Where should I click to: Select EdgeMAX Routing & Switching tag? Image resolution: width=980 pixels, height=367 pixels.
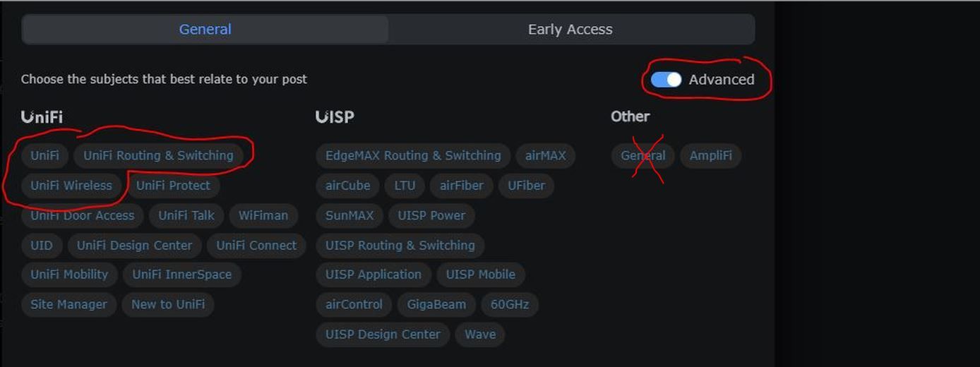[x=413, y=155]
